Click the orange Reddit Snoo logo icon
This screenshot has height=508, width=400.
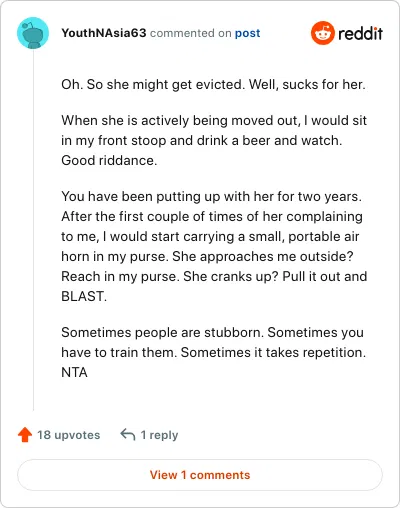(x=322, y=33)
